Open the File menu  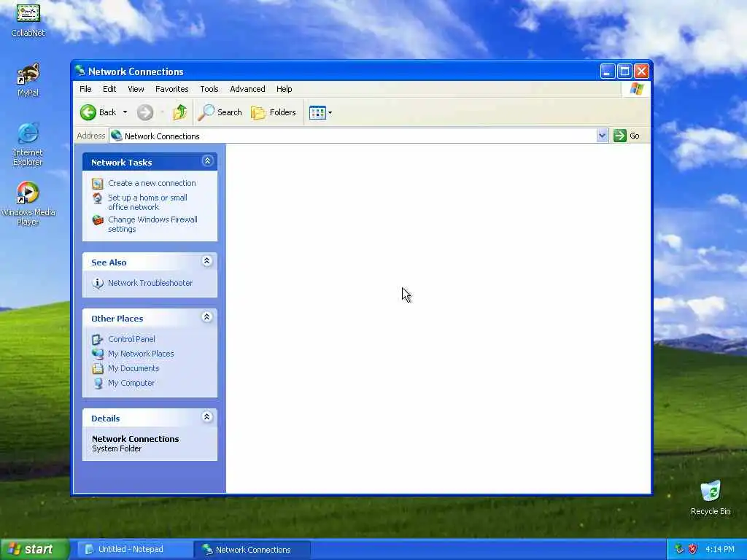click(86, 89)
